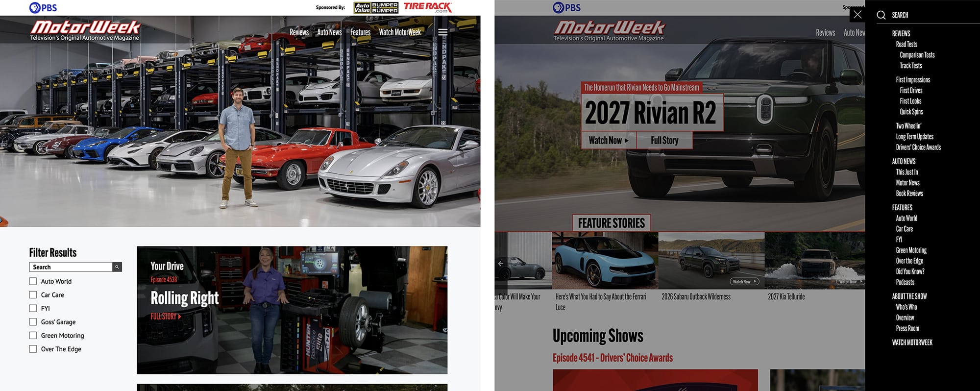
Task: Click REVIEWS heading in the slide-out menu
Action: coord(901,33)
